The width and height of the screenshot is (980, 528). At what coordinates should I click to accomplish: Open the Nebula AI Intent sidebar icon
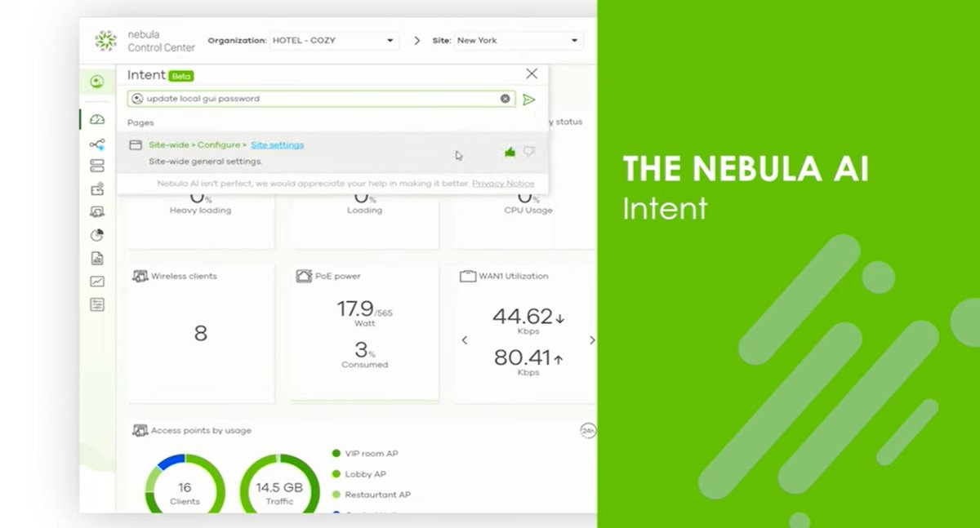97,82
